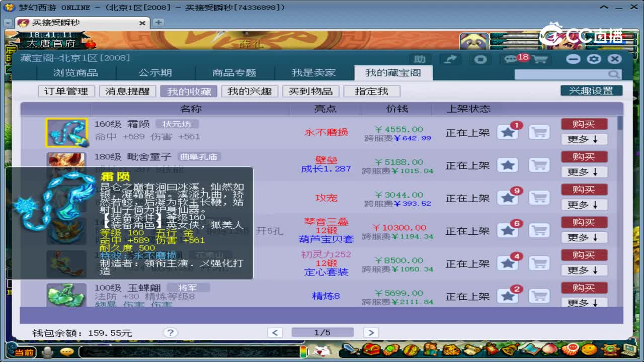Click the magnifier search icon
644x362 pixels.
pyautogui.click(x=614, y=74)
